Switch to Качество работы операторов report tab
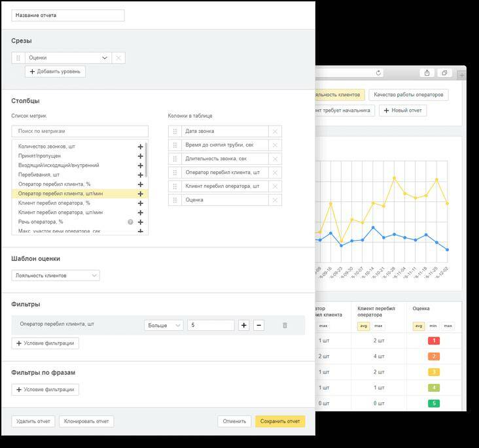479x448 pixels. point(408,95)
